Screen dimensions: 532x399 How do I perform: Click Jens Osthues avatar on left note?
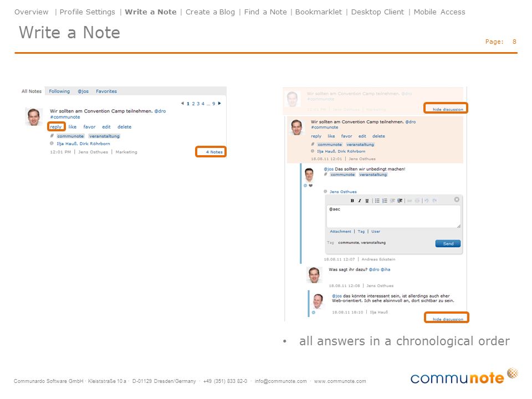pyautogui.click(x=34, y=117)
